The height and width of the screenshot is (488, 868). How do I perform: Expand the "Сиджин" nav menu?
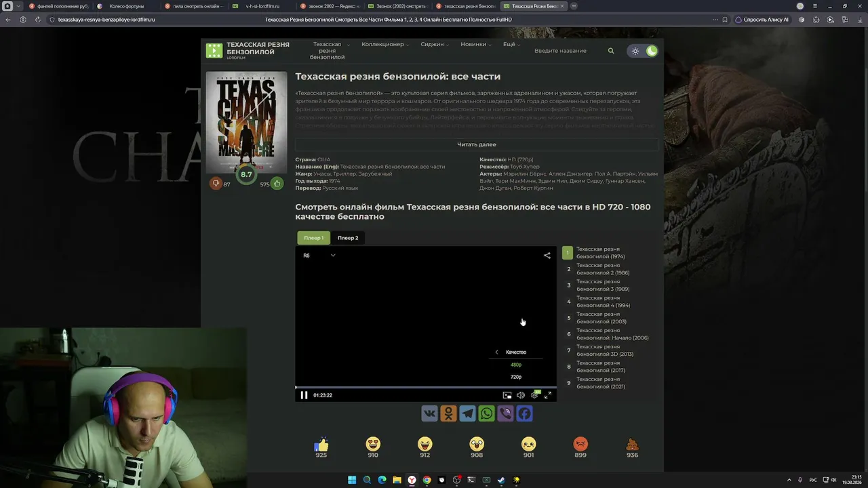click(x=434, y=44)
